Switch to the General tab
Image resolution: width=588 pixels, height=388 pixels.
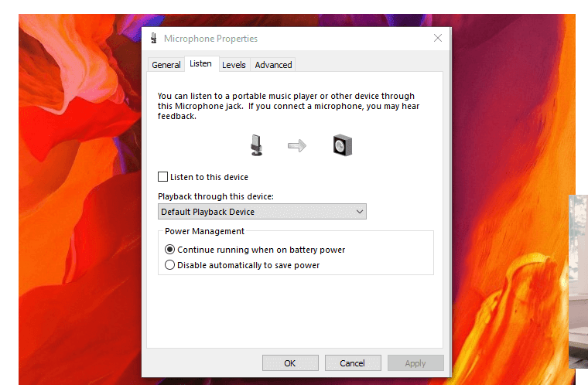[x=166, y=65]
